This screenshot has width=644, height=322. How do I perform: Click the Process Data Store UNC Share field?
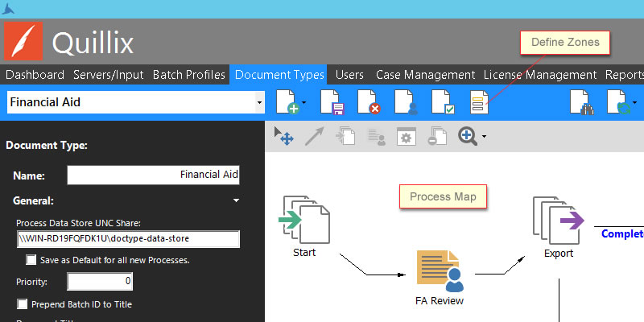[x=128, y=238]
